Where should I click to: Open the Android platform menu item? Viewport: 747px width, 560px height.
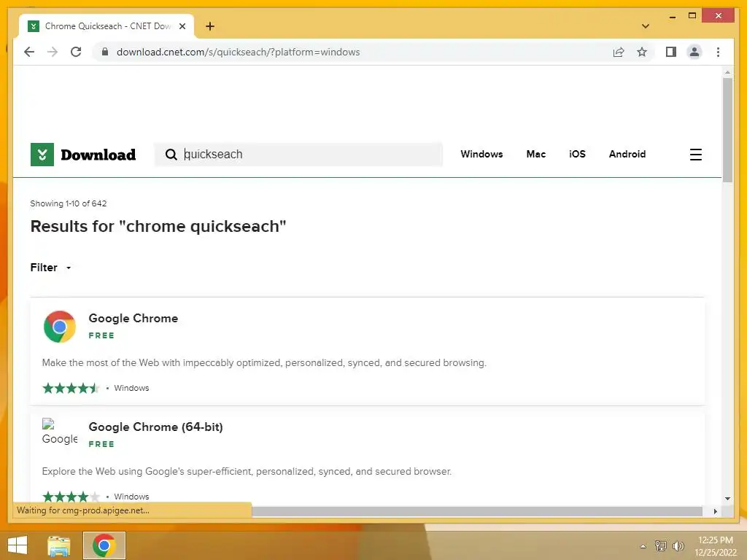[627, 154]
